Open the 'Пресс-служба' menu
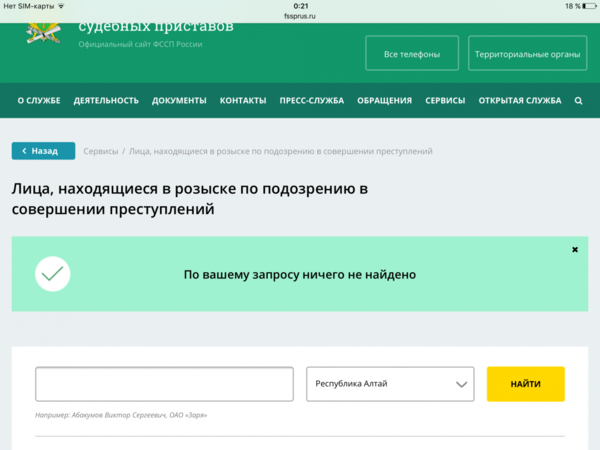600x450 pixels. coord(311,101)
